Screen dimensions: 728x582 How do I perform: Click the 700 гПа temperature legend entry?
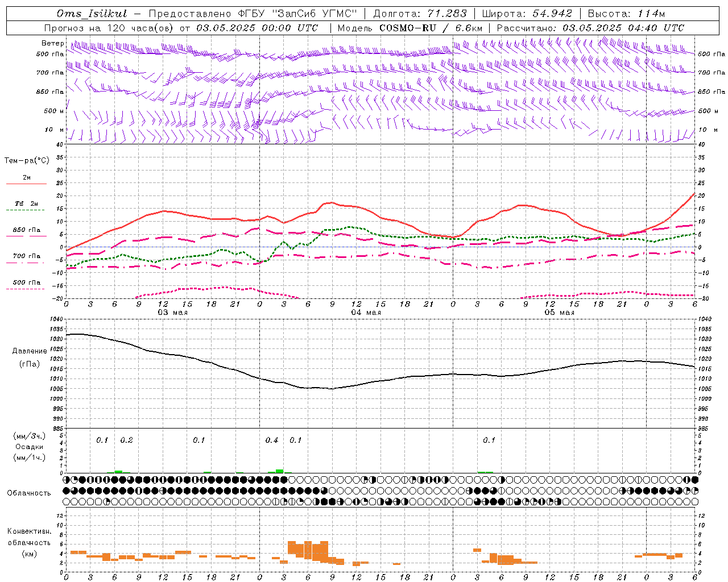[27, 256]
